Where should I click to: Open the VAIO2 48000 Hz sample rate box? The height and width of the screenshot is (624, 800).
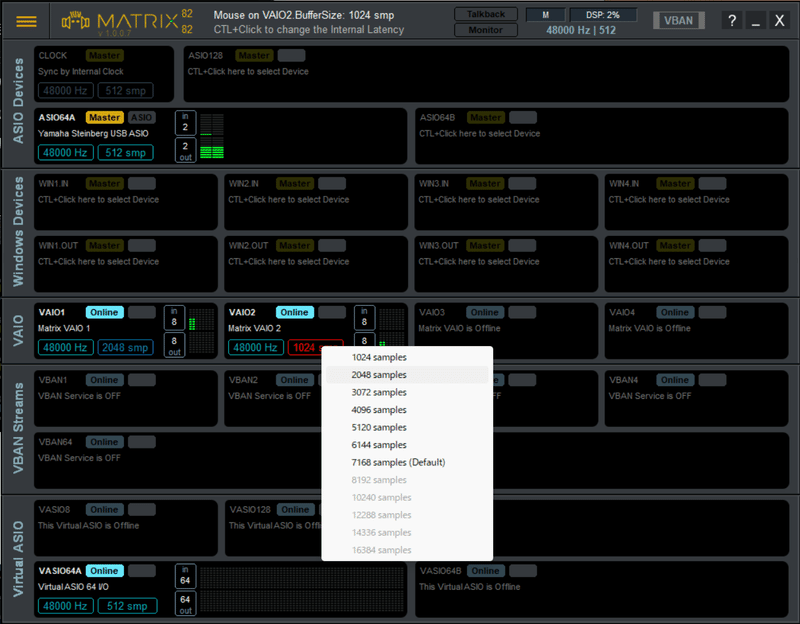click(x=256, y=347)
